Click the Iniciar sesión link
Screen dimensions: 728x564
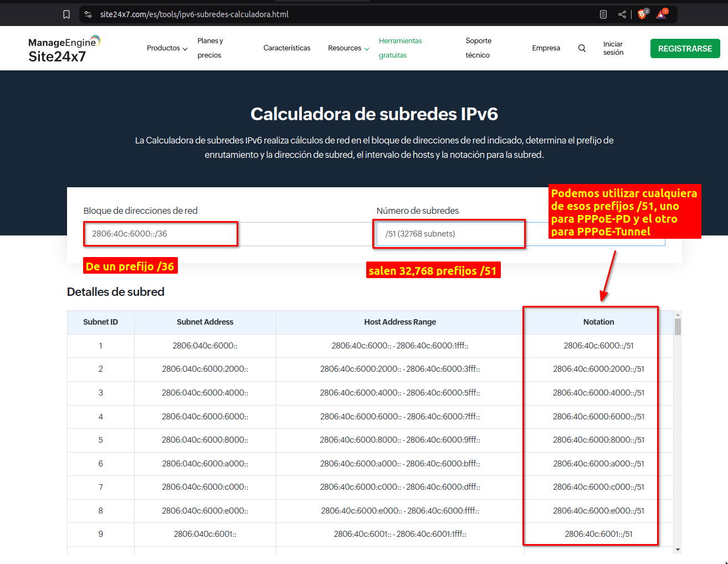[613, 48]
